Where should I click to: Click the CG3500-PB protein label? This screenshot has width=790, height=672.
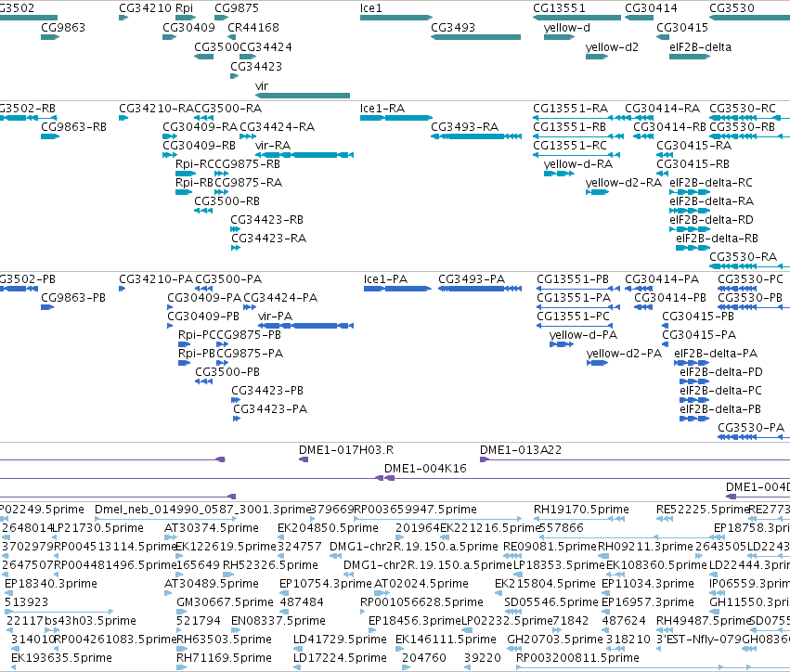coord(227,373)
